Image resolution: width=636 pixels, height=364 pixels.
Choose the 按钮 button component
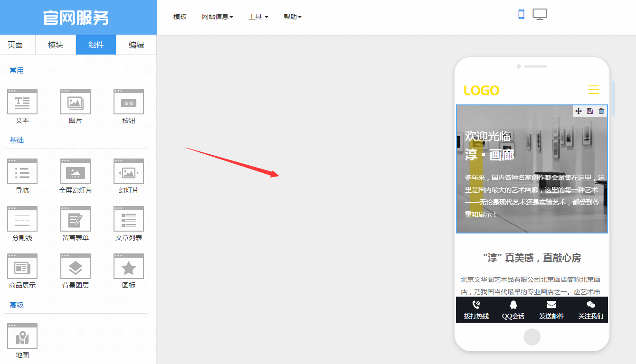tap(129, 102)
